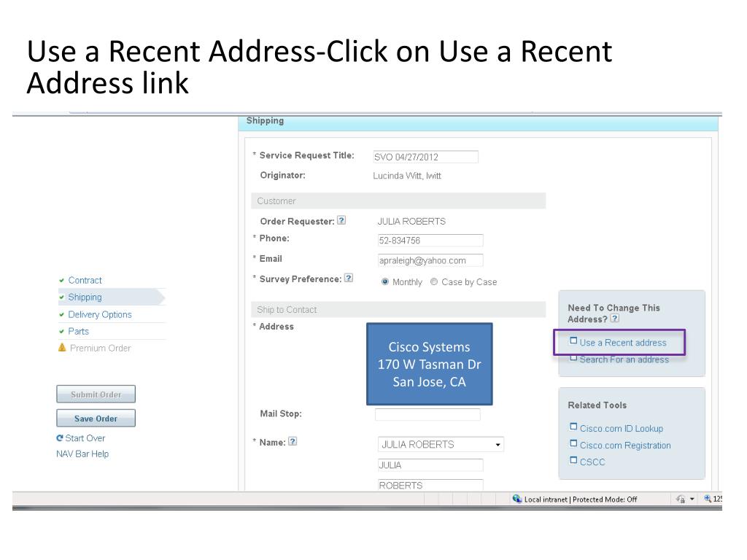Click Protected Mode: Off status text

[x=605, y=499]
